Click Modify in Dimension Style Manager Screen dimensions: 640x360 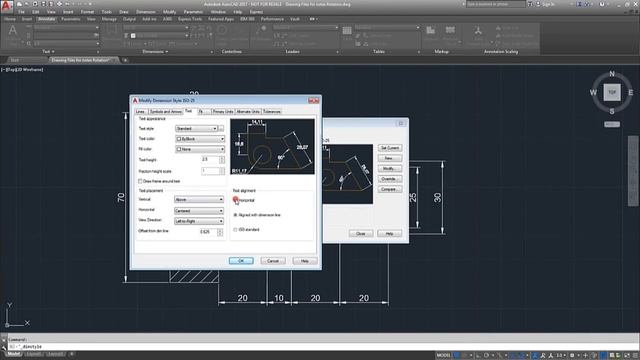click(390, 169)
